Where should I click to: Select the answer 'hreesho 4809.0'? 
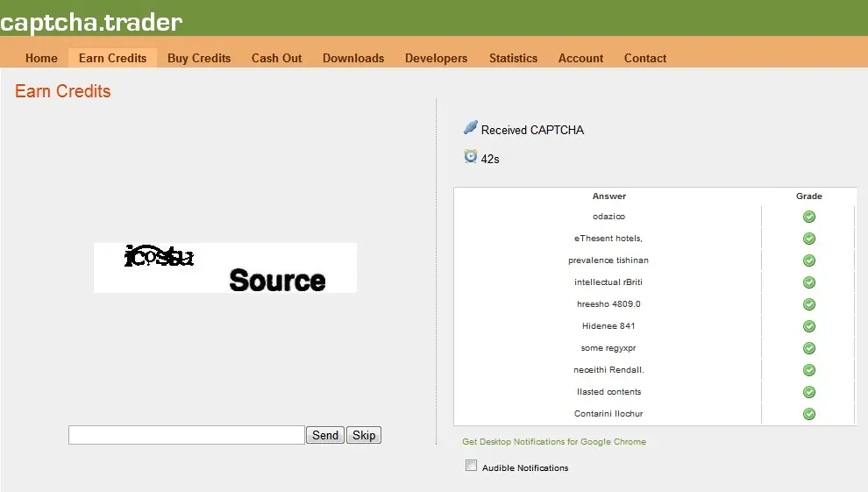(608, 303)
